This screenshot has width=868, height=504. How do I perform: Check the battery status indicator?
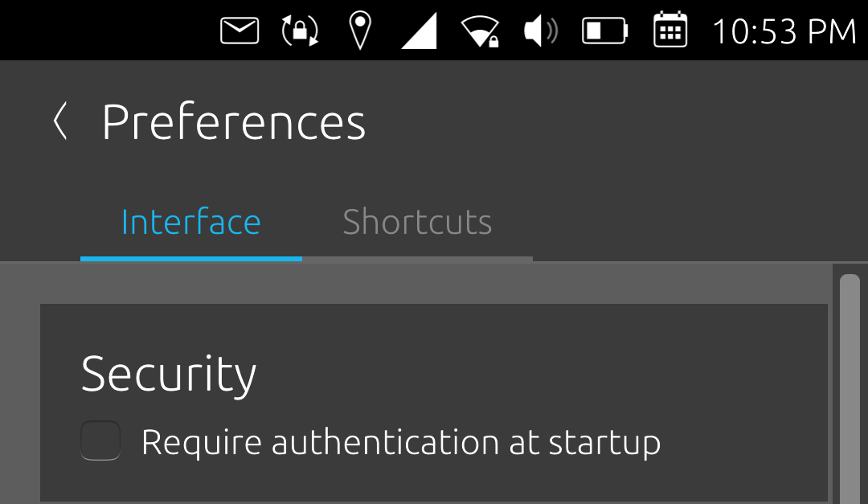click(x=604, y=31)
